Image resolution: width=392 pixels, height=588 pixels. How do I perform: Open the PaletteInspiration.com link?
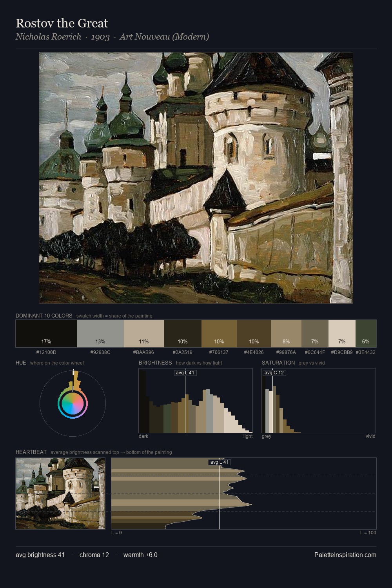tap(345, 555)
